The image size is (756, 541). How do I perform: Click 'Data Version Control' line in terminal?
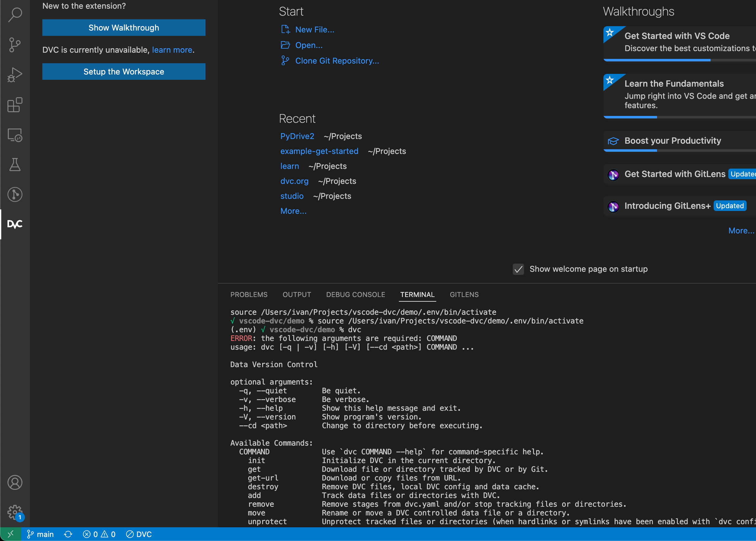274,364
